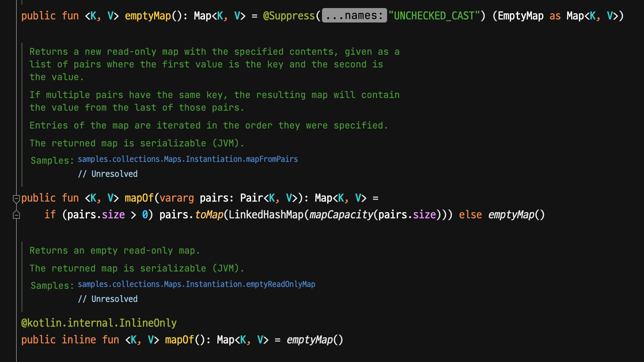644x362 pixels.
Task: Click the parameterless mapOf function name
Action: click(x=179, y=340)
